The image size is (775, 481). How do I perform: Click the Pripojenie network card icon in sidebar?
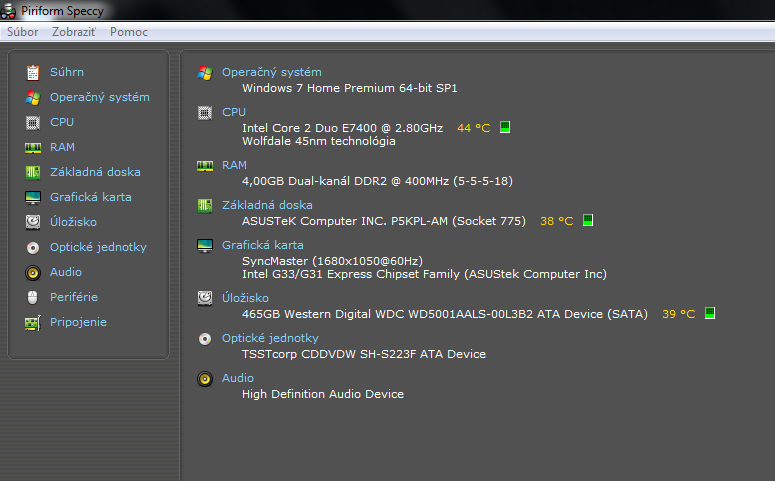click(33, 323)
